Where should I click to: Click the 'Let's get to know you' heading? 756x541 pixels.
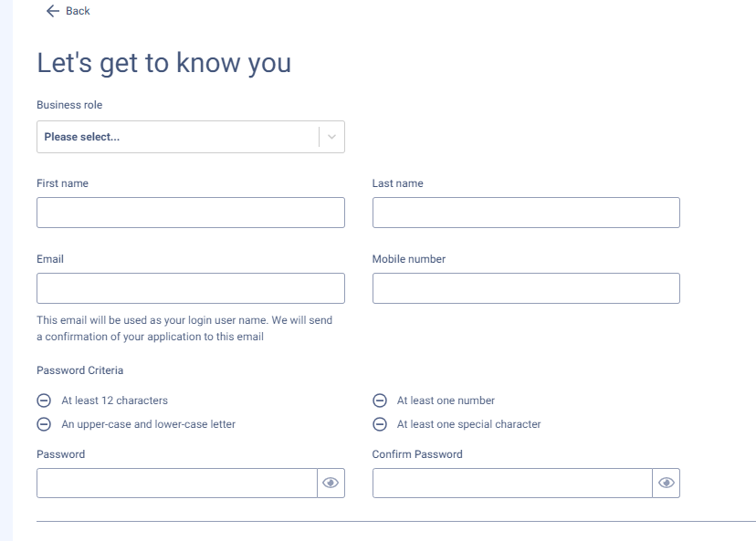163,62
